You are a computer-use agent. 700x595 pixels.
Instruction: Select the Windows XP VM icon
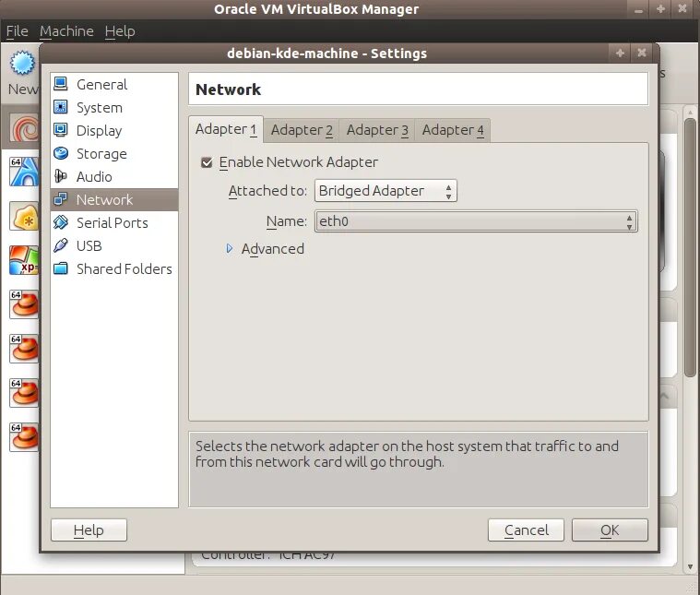(24, 260)
